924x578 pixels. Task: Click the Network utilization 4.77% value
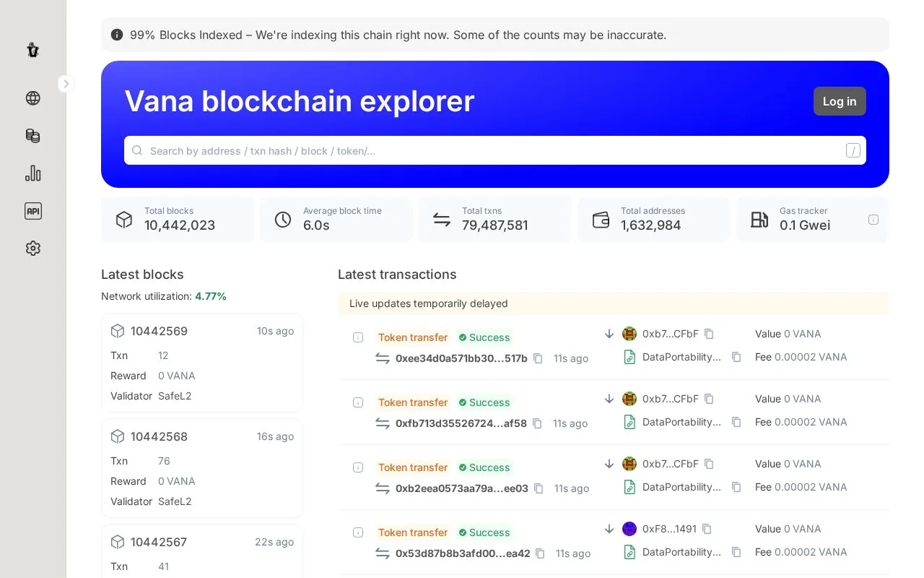tap(211, 296)
